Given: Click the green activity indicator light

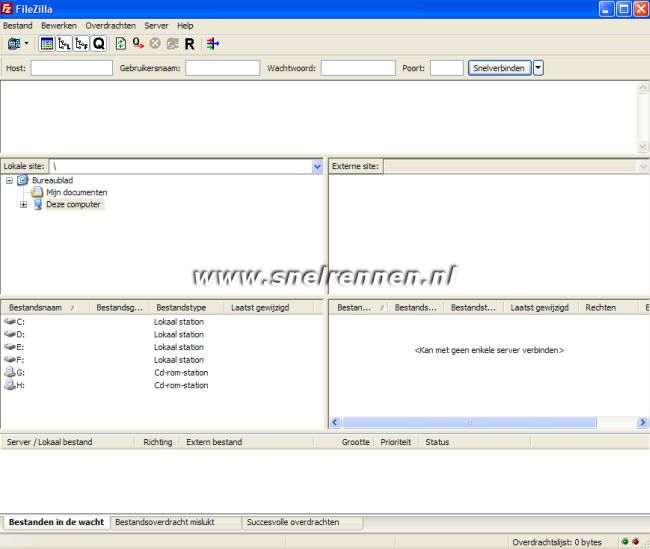Looking at the screenshot, I should click(625, 542).
